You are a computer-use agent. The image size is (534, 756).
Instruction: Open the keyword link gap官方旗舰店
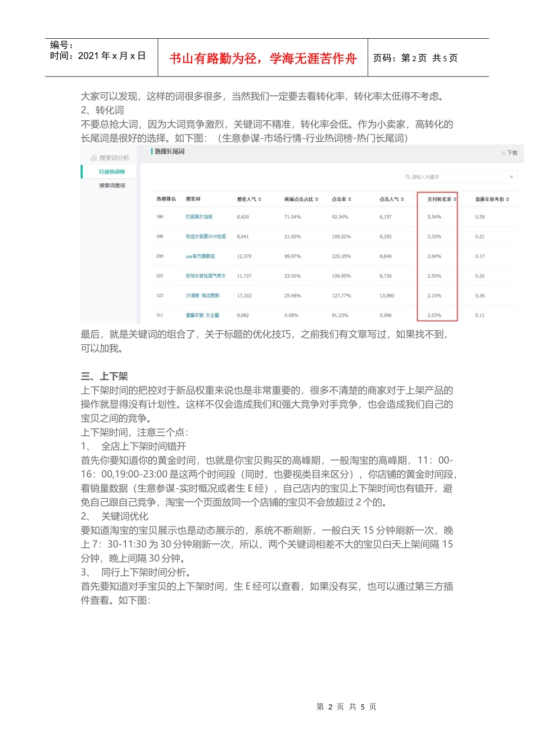(200, 256)
